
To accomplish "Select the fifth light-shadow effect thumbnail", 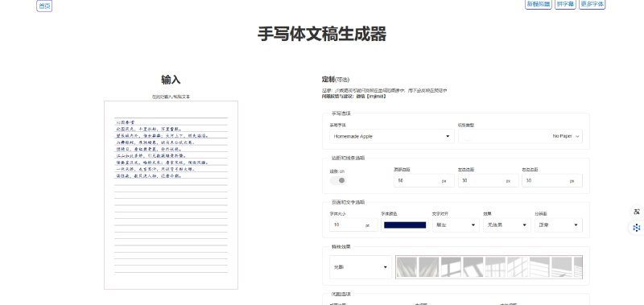I will coord(495,267).
